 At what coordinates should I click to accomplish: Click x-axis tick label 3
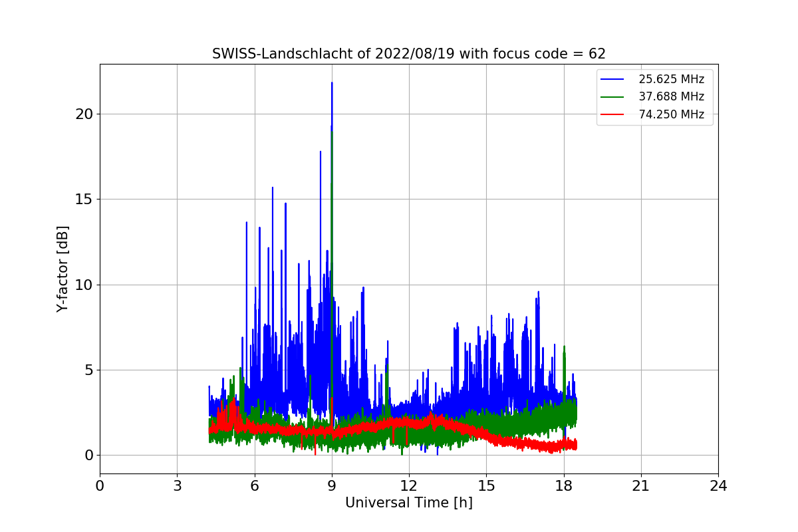(177, 485)
